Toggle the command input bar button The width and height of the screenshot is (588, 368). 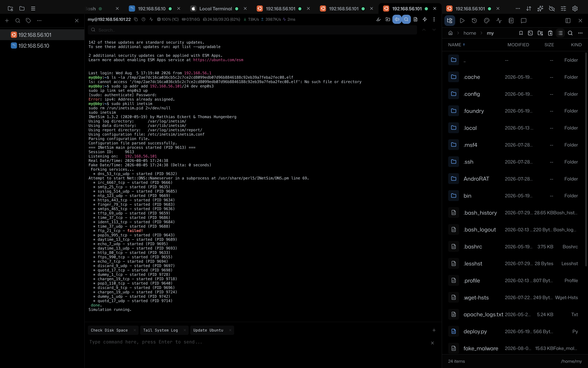(x=397, y=19)
